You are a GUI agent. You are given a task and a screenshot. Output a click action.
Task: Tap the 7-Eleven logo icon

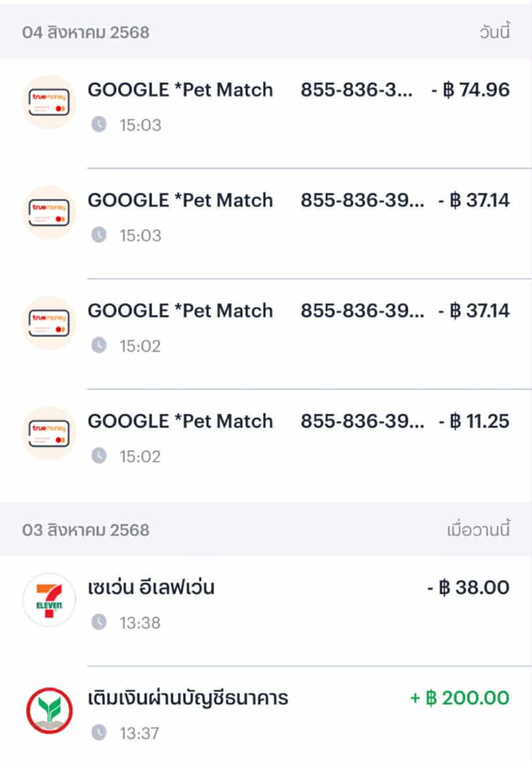point(49,600)
